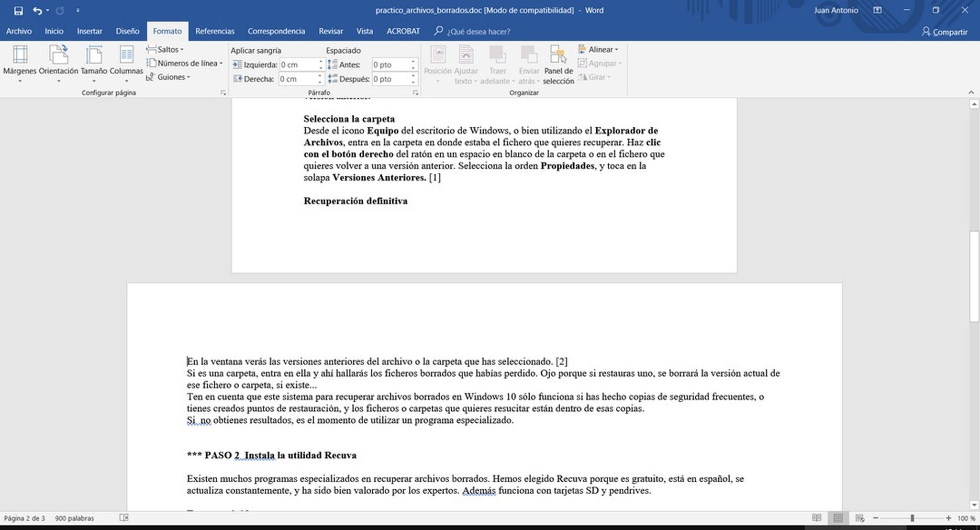Viewport: 980px width, 530px height.
Task: Decrease Derecha indent with down arrow
Action: [321, 82]
